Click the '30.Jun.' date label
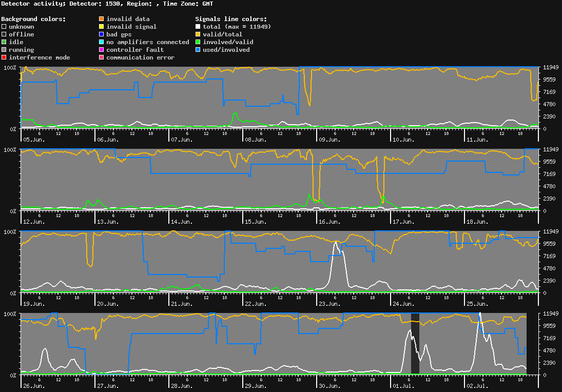 click(x=330, y=386)
